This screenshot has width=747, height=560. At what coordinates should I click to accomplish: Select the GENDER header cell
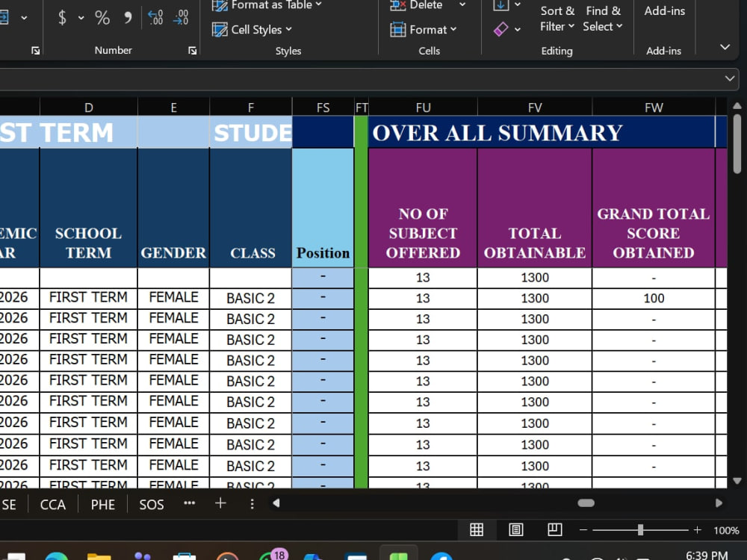pos(173,208)
